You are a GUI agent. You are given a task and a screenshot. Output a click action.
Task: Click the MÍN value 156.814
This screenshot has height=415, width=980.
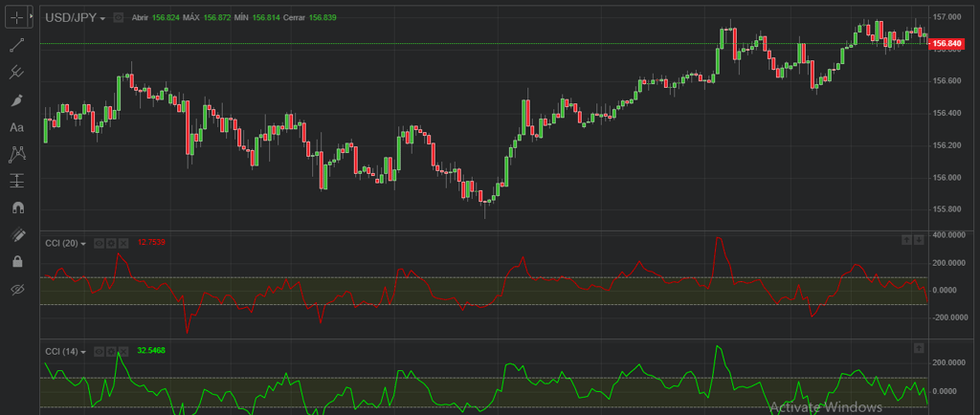pos(266,17)
